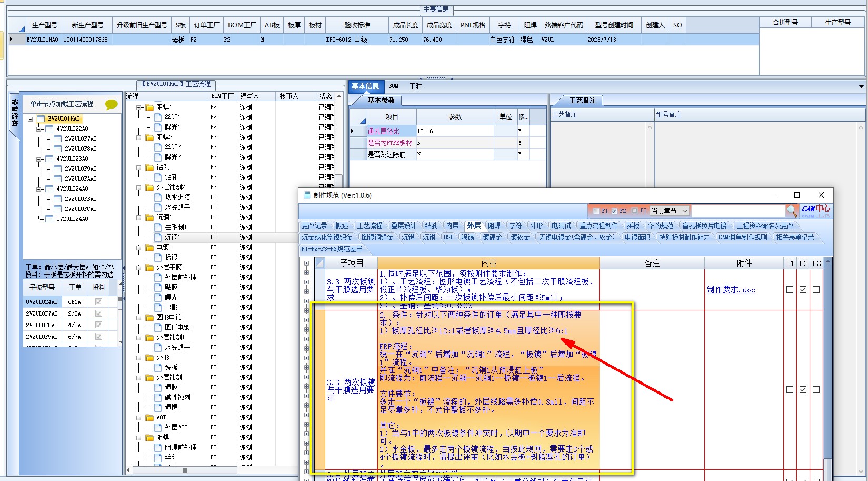Click the 去毛刺1 document icon
868x481 pixels.
tap(158, 227)
